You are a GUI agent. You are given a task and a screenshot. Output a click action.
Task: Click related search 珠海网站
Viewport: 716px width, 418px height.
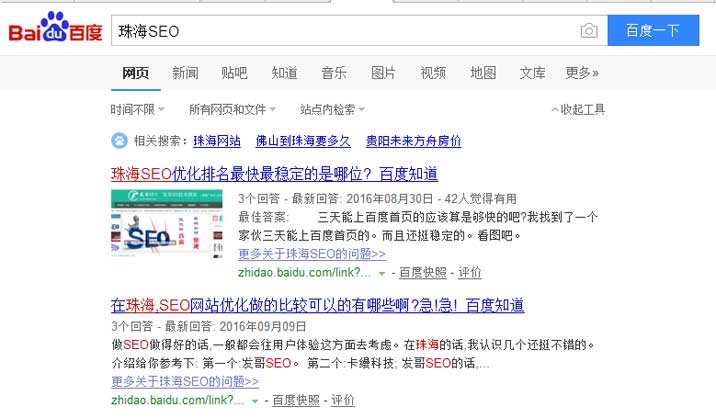coord(217,141)
